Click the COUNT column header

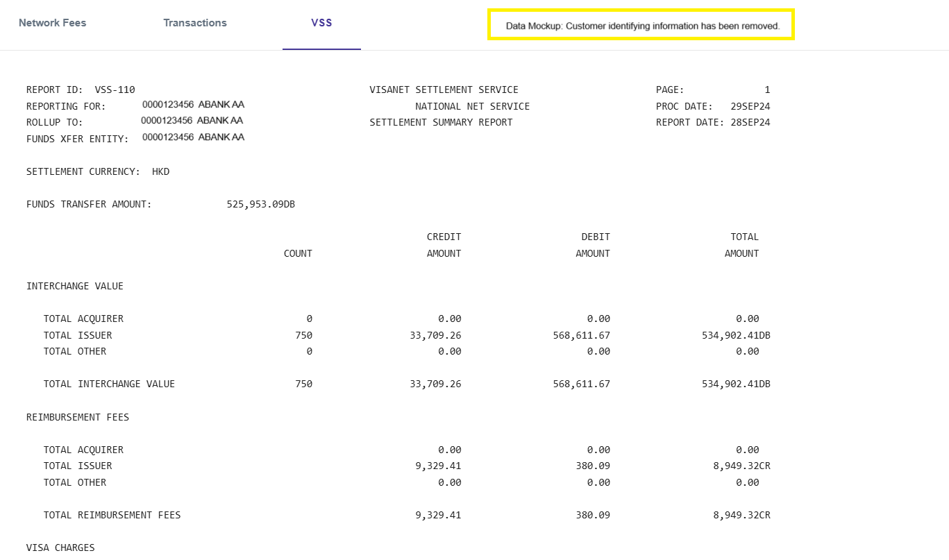(298, 253)
